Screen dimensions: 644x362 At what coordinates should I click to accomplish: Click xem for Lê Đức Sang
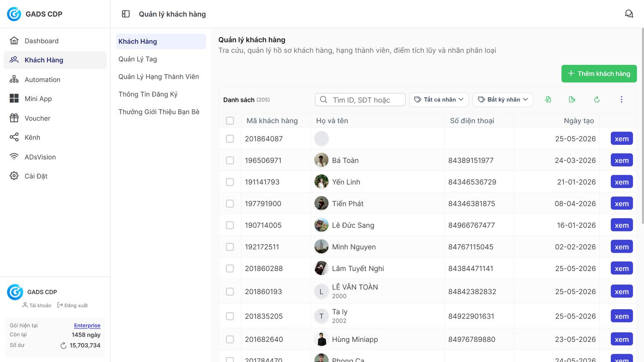coord(621,225)
